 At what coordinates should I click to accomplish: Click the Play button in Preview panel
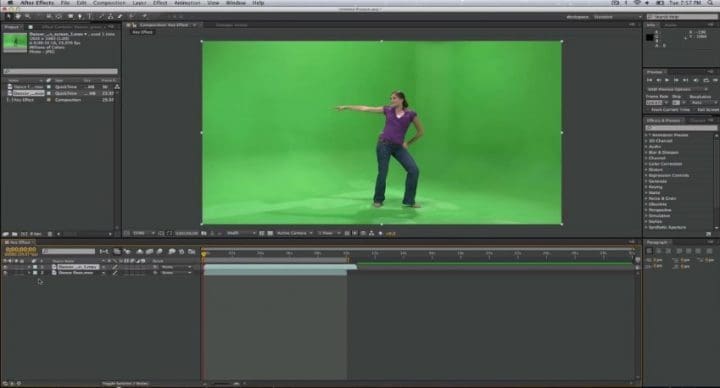(667, 80)
